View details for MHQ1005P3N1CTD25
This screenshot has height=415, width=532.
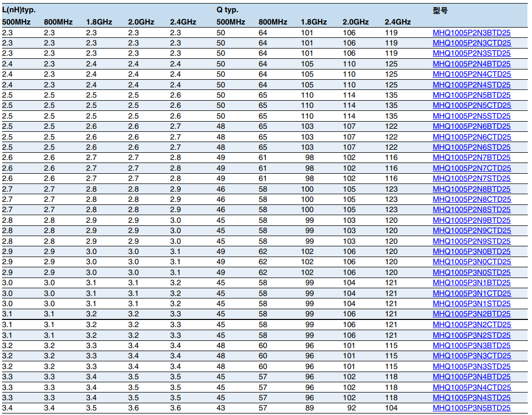coord(472,294)
